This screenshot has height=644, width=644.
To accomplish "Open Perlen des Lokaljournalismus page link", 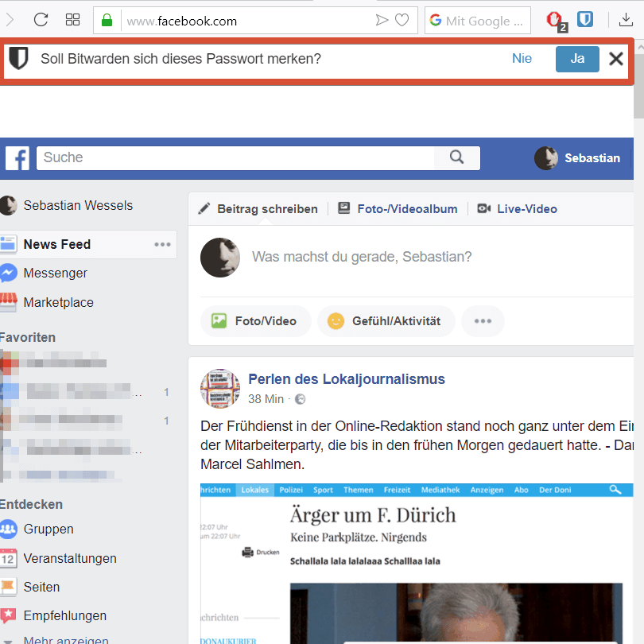I will (x=347, y=379).
